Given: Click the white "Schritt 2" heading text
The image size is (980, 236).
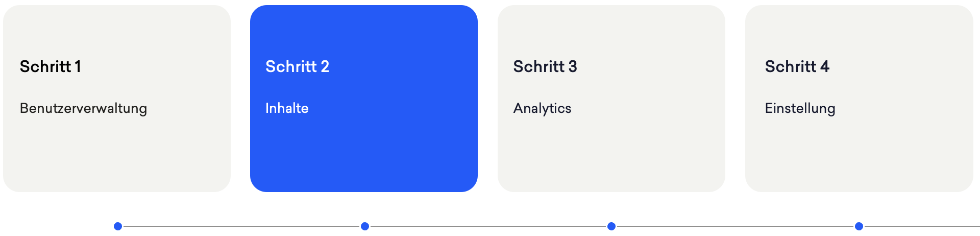Looking at the screenshot, I should coord(297,66).
